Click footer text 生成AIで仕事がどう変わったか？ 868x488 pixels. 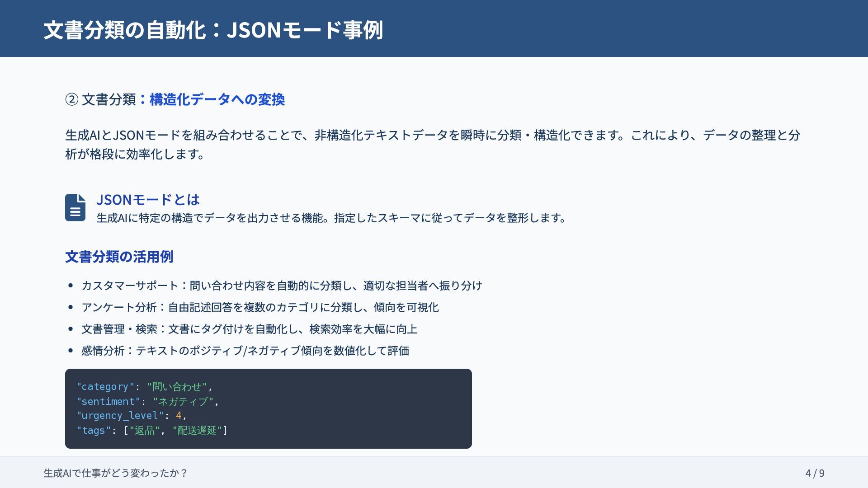pos(115,473)
